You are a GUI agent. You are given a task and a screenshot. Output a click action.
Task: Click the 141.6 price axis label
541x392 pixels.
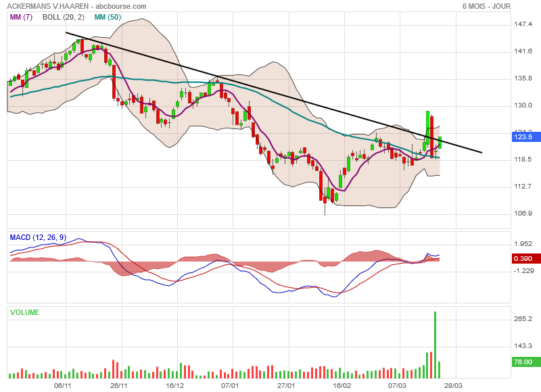click(x=523, y=51)
